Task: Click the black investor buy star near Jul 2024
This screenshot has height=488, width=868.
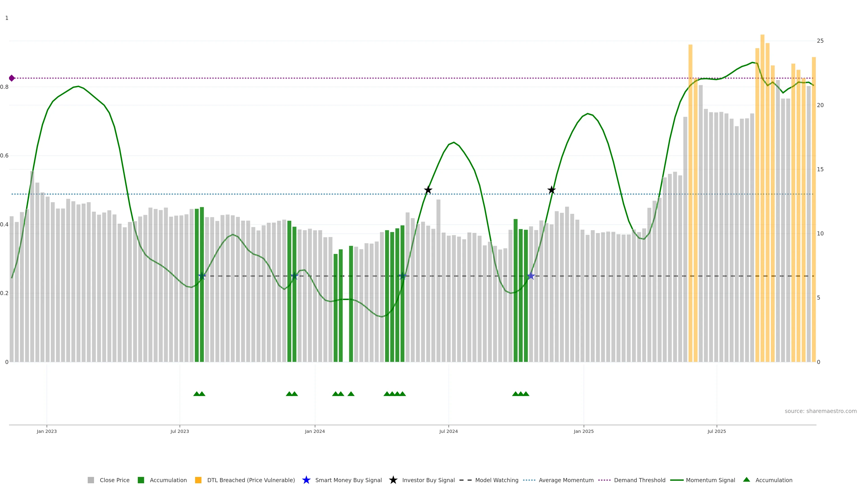Action: 428,190
